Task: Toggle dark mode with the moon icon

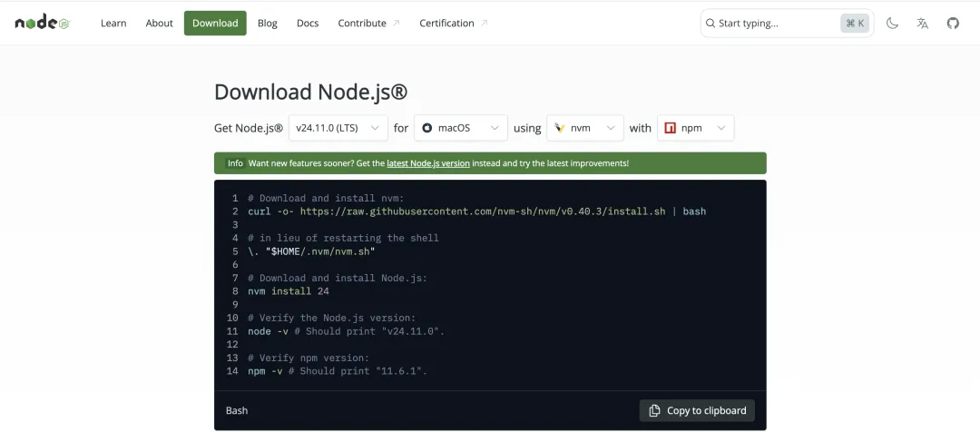Action: pyautogui.click(x=892, y=23)
